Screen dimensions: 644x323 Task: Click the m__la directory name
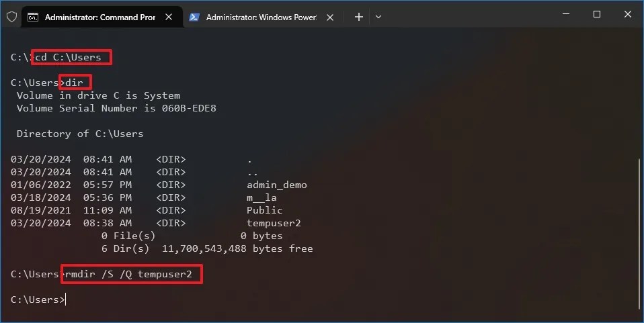[261, 198]
